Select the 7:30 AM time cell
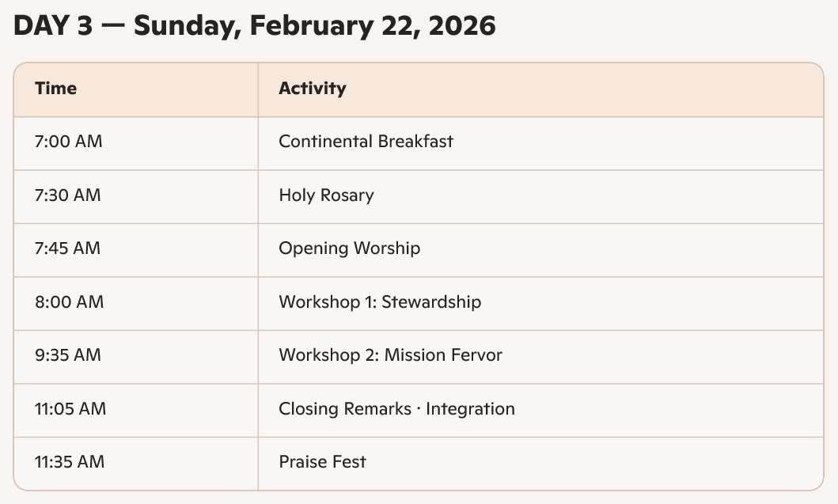 click(x=67, y=195)
